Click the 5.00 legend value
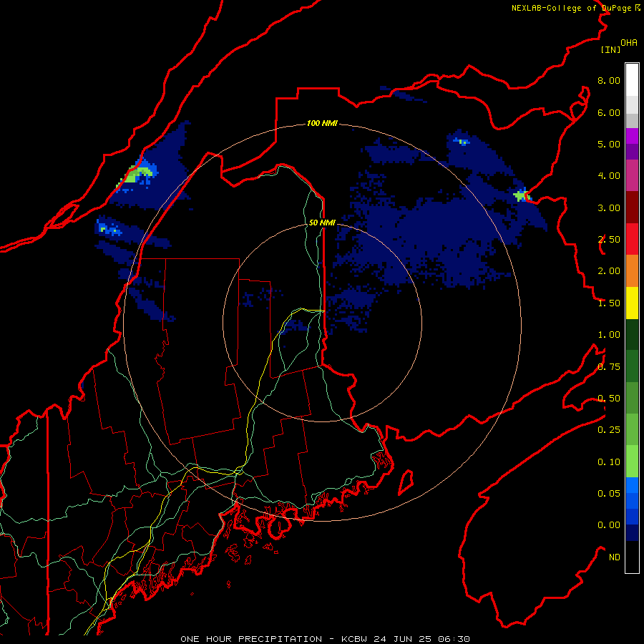Viewport: 644px width, 644px height. click(x=609, y=144)
